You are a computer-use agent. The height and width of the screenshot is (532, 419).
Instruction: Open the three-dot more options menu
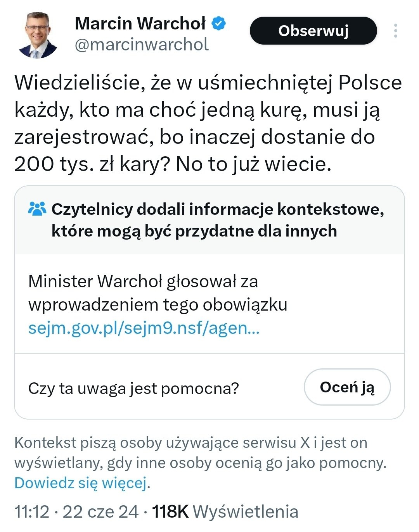[x=395, y=31]
